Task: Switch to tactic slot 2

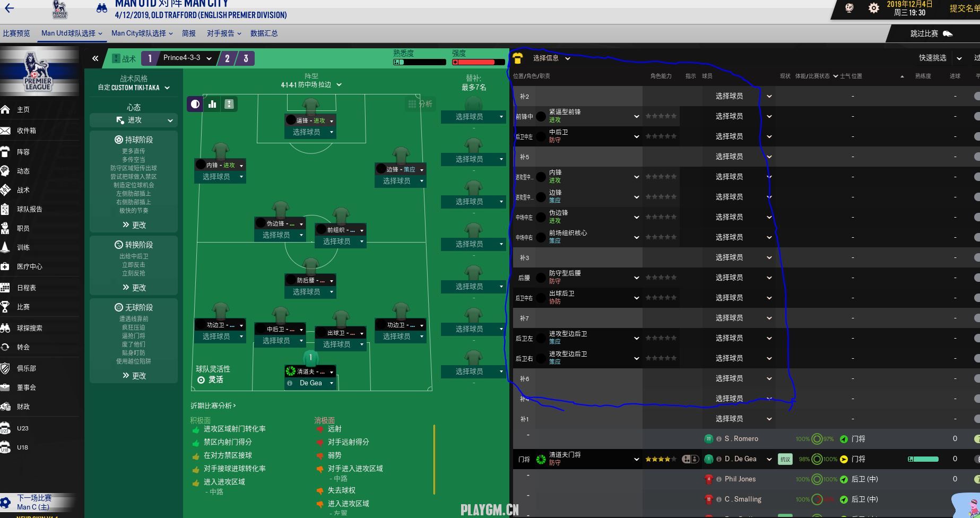Action: (x=227, y=58)
